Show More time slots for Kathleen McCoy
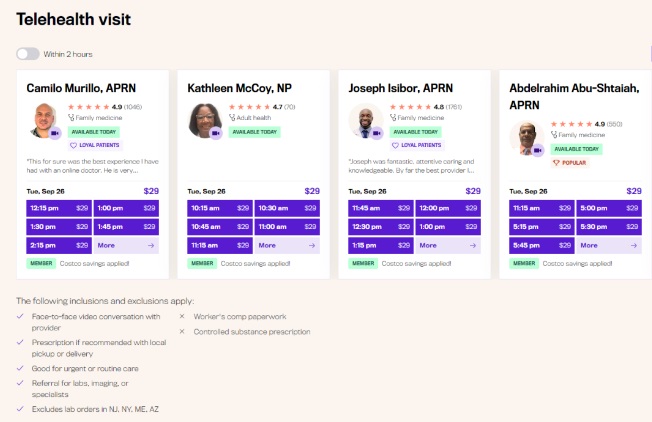 point(287,245)
